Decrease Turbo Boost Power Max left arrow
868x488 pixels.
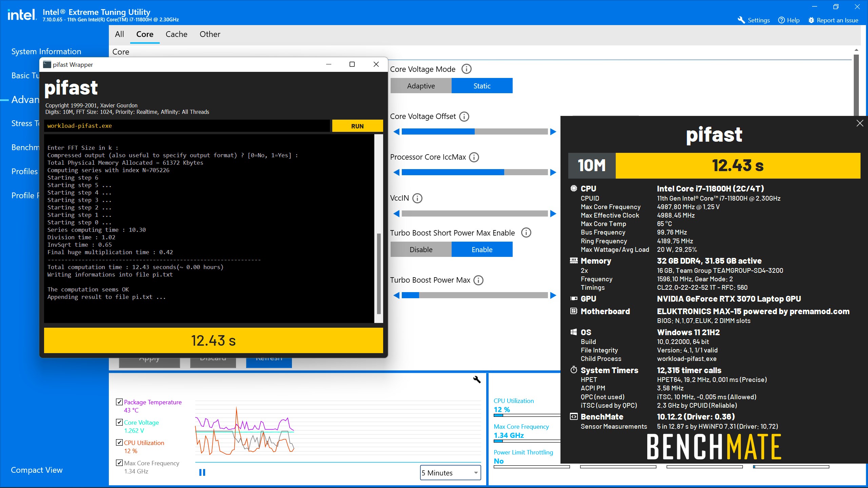396,296
